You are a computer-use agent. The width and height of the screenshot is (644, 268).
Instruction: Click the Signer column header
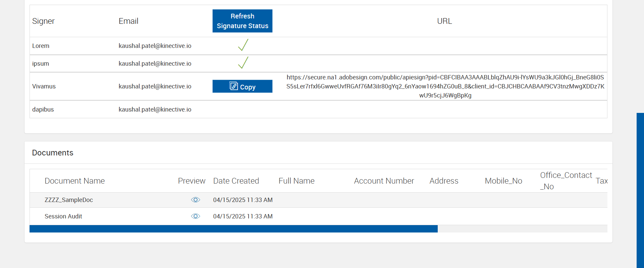click(x=43, y=21)
